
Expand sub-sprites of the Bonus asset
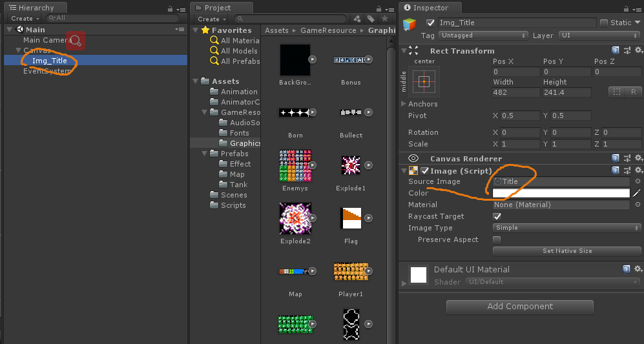369,59
